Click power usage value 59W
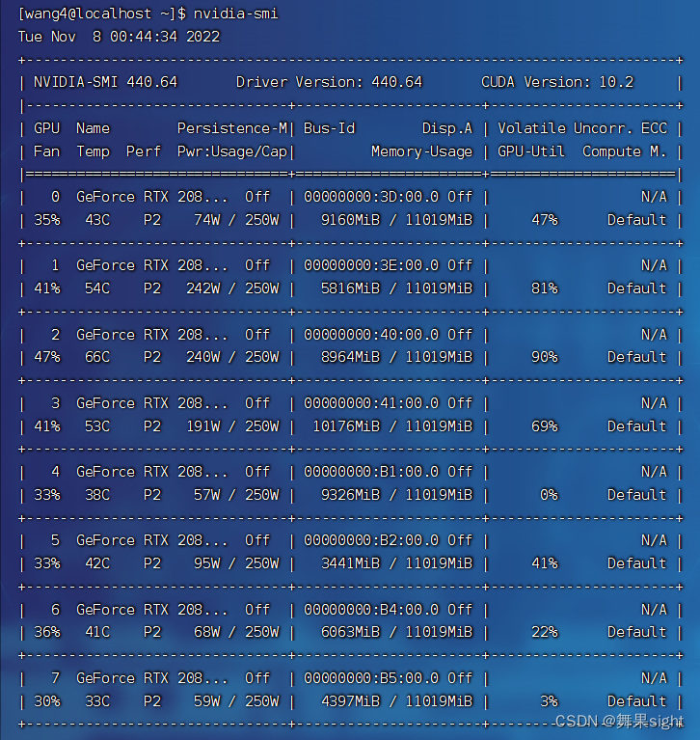This screenshot has height=740, width=700. click(x=206, y=701)
